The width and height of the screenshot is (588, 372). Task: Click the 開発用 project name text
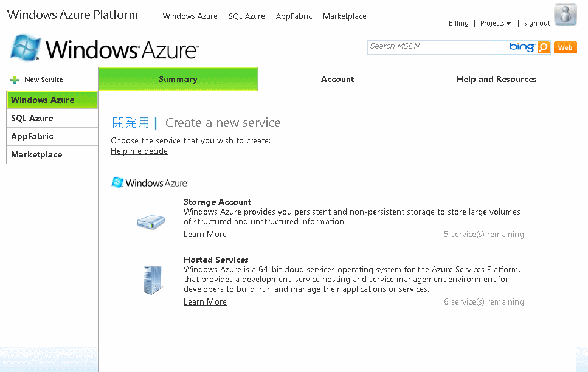click(x=131, y=123)
